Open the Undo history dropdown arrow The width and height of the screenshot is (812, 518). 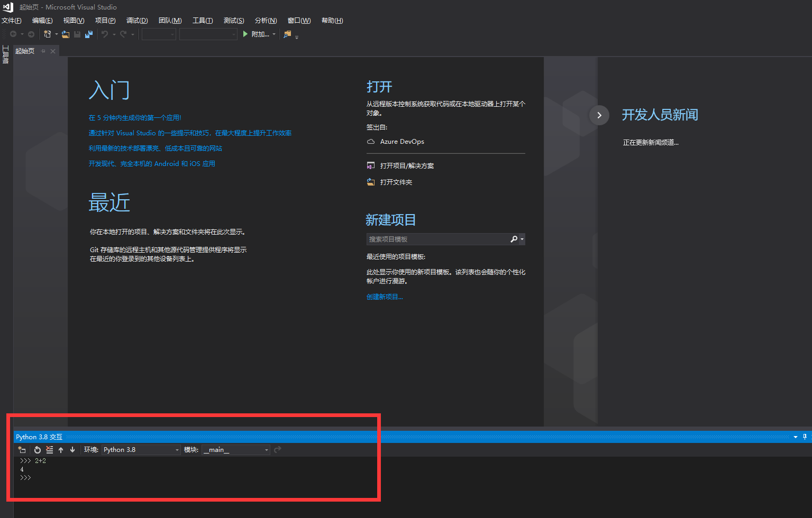pyautogui.click(x=114, y=34)
